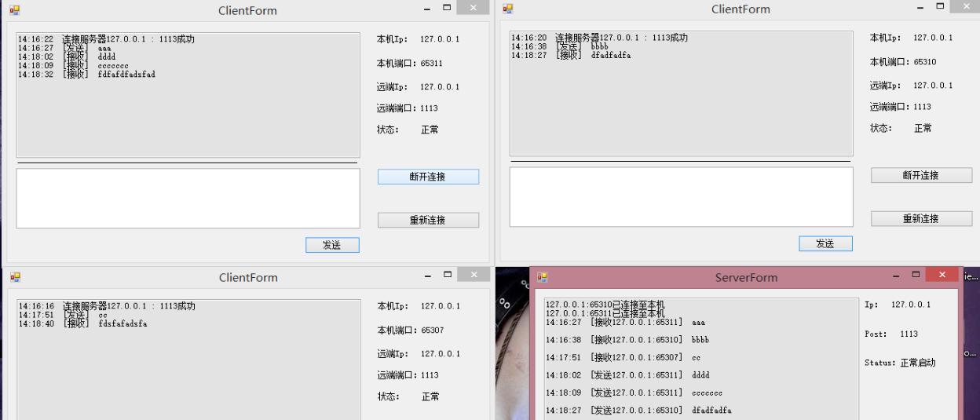
Task: Click log line '14:16:27 [发送] aaa' in client
Action: point(64,49)
